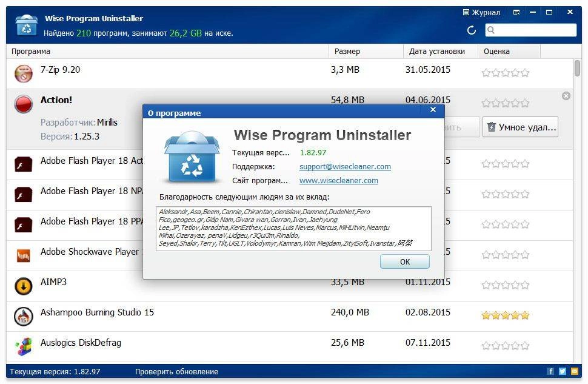Viewport: 588px width, 384px height.
Task: Open the menu icon next to Журнал
Action: [x=516, y=12]
